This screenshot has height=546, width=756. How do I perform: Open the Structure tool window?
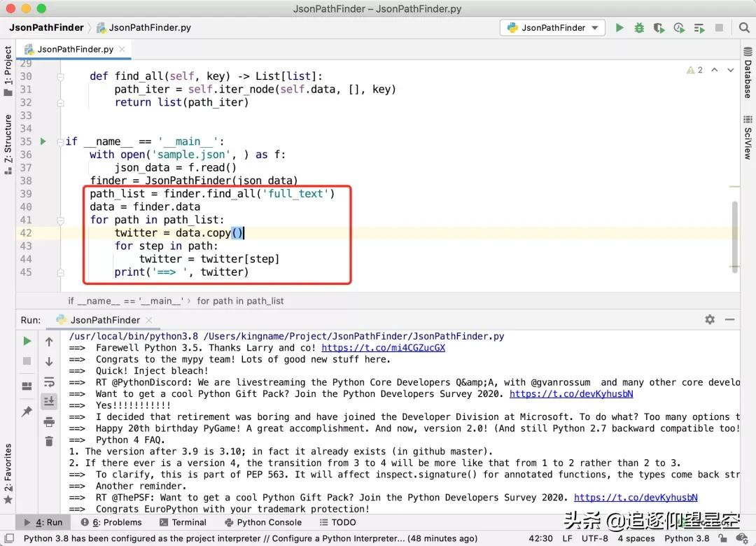(x=8, y=144)
